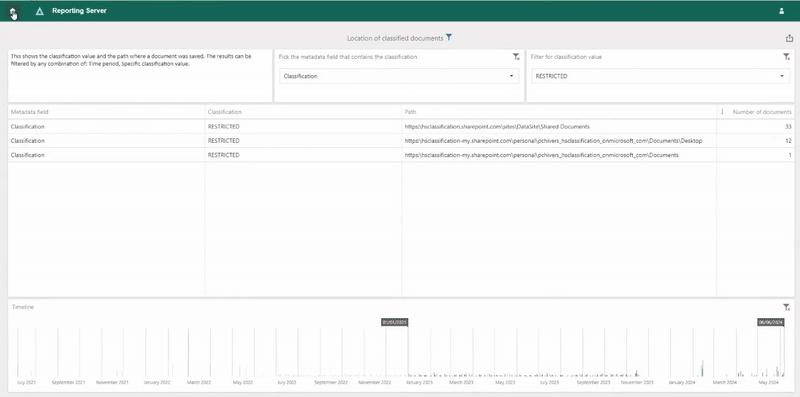This screenshot has width=800, height=397.
Task: Click November 2023 on the timeline axis
Action: click(637, 382)
